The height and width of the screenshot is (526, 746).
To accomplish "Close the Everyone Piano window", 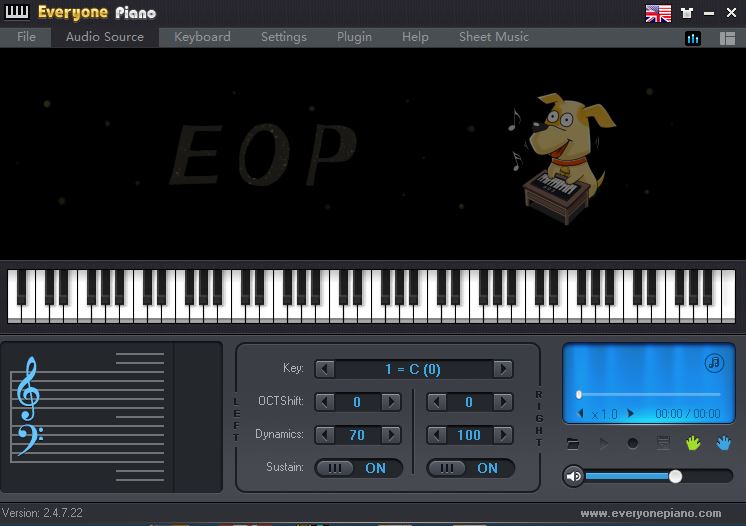I will 732,13.
